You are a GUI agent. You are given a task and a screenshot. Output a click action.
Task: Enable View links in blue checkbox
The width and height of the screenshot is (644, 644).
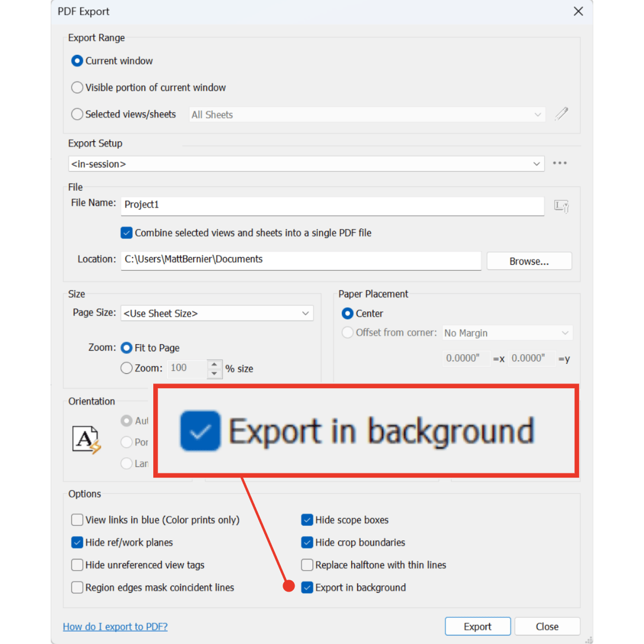tap(77, 520)
